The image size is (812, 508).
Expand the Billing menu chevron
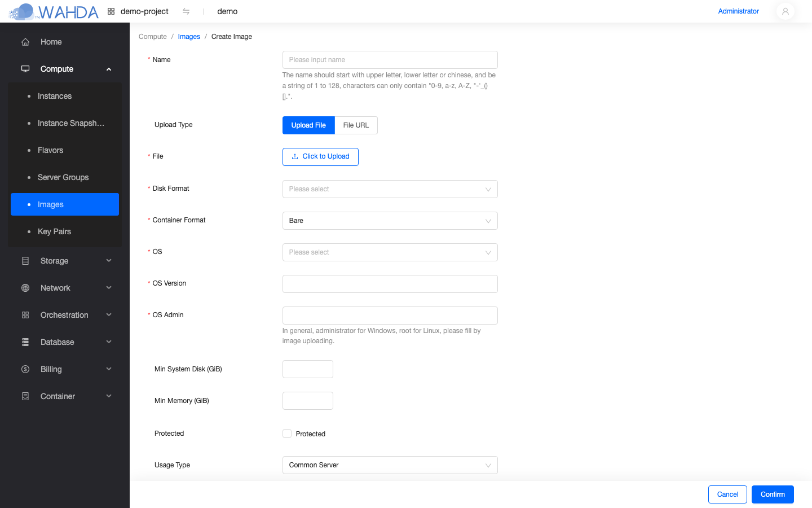coord(109,369)
